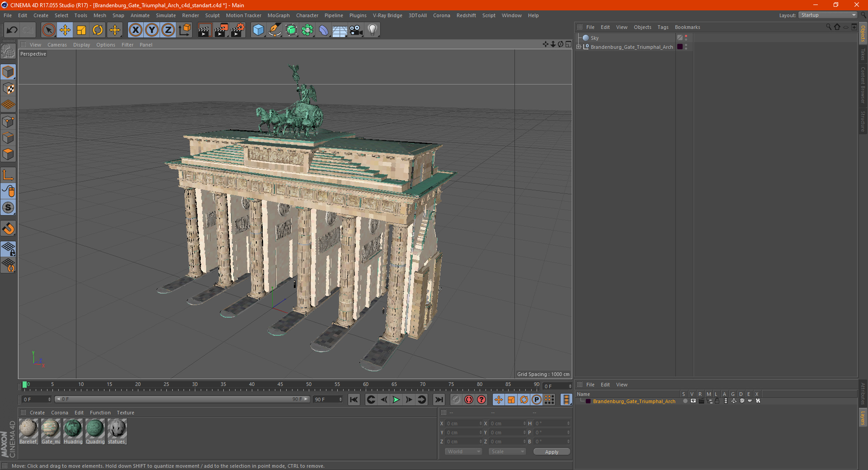Add a Cube primitive object
The width and height of the screenshot is (868, 470).
point(258,30)
